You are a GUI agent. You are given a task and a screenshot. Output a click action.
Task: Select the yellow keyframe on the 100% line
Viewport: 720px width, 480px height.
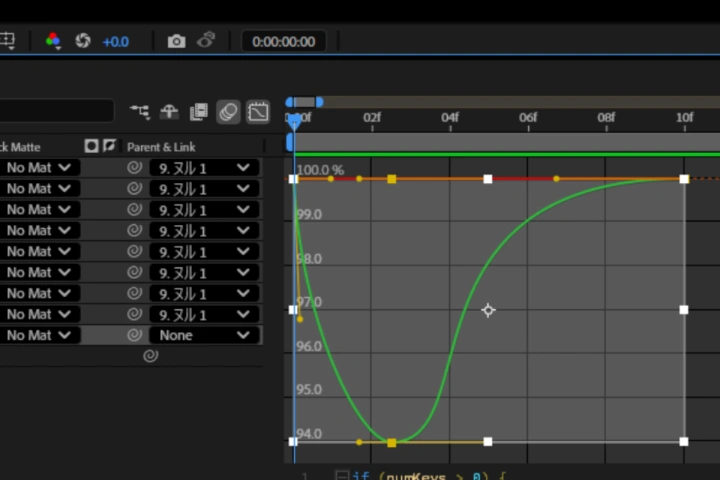(392, 179)
